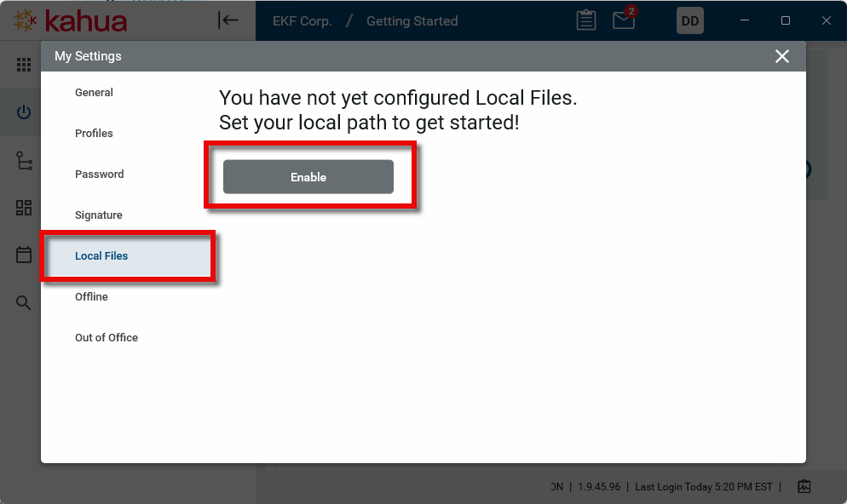Open the mail icon with 2 notifications
Viewport: 847px width, 504px height.
coord(624,20)
